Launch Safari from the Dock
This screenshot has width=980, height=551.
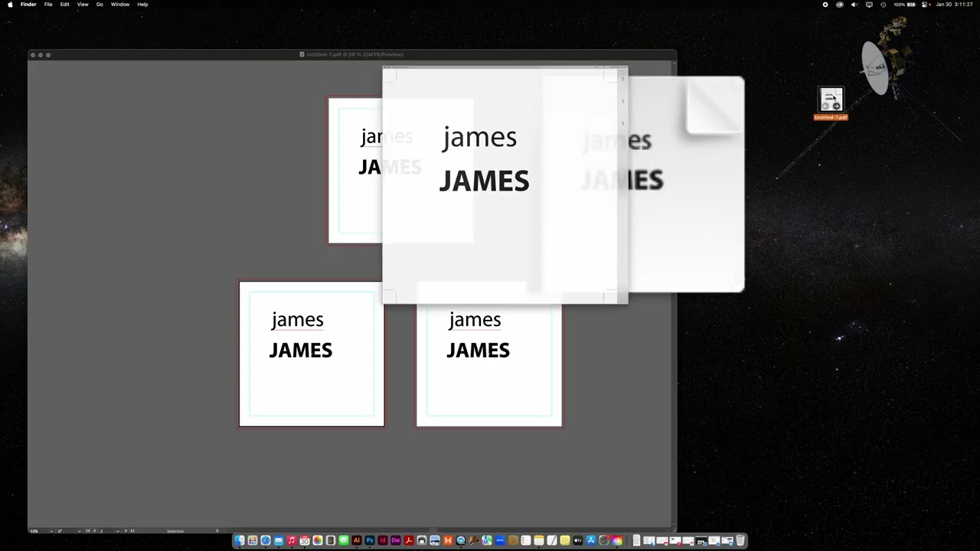[x=266, y=541]
